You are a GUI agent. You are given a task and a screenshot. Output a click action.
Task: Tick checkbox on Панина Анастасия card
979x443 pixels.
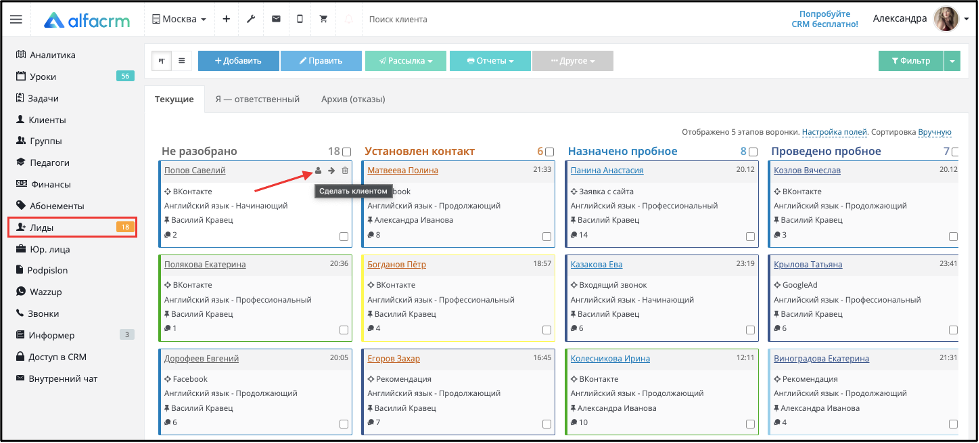coord(750,236)
